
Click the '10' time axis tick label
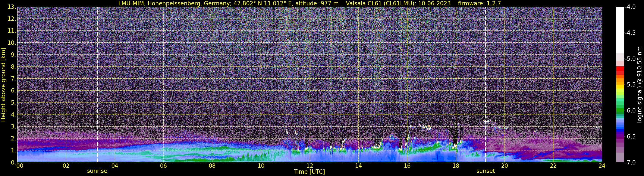[x=261, y=166]
